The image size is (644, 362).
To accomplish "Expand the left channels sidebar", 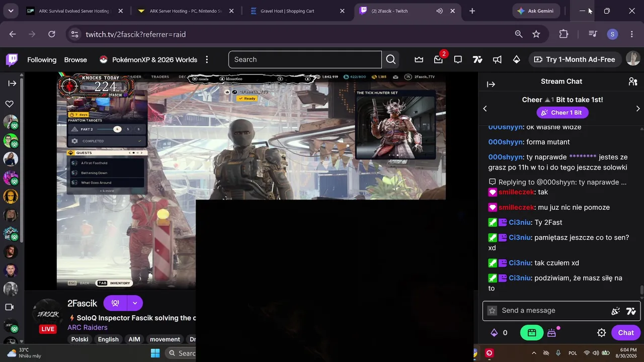I will pyautogui.click(x=12, y=83).
